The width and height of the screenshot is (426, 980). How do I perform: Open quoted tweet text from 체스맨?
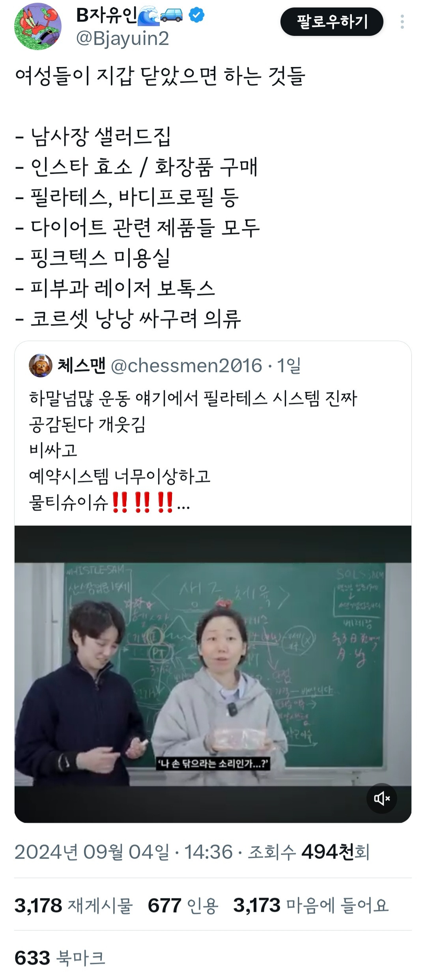(x=193, y=450)
